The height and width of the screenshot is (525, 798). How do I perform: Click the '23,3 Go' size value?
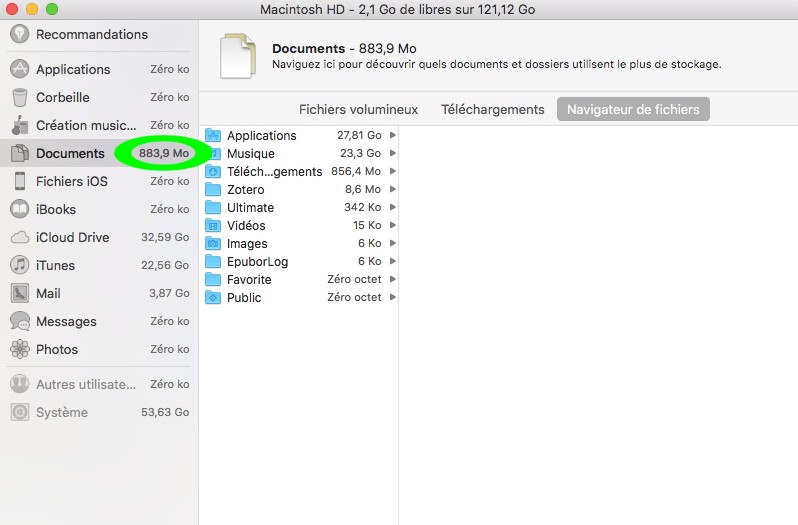[x=360, y=153]
